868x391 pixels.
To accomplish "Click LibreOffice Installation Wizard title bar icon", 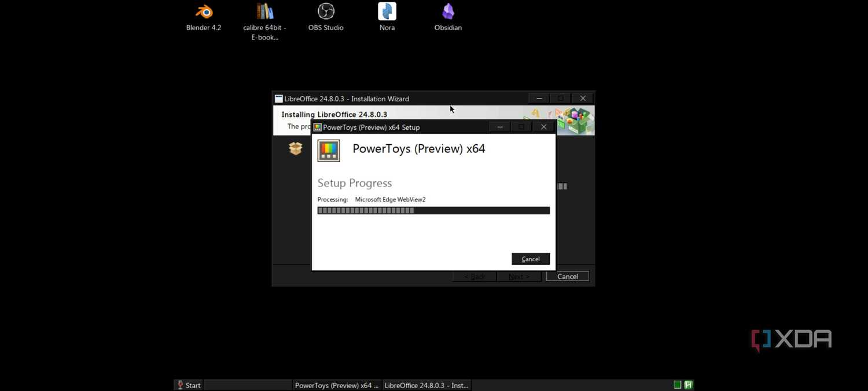I will coord(278,98).
